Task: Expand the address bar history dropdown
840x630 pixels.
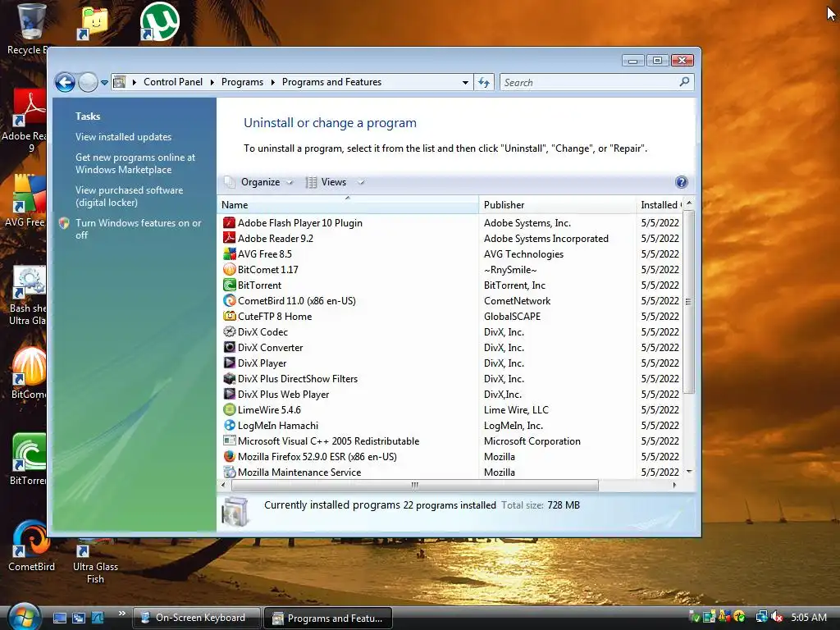Action: [x=465, y=83]
